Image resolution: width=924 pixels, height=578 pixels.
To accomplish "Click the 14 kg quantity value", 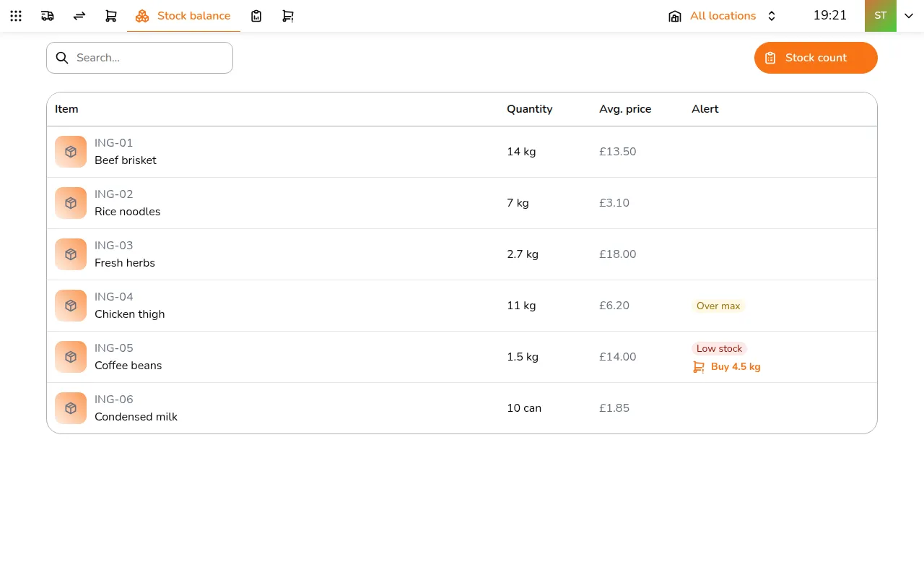I will pos(521,152).
